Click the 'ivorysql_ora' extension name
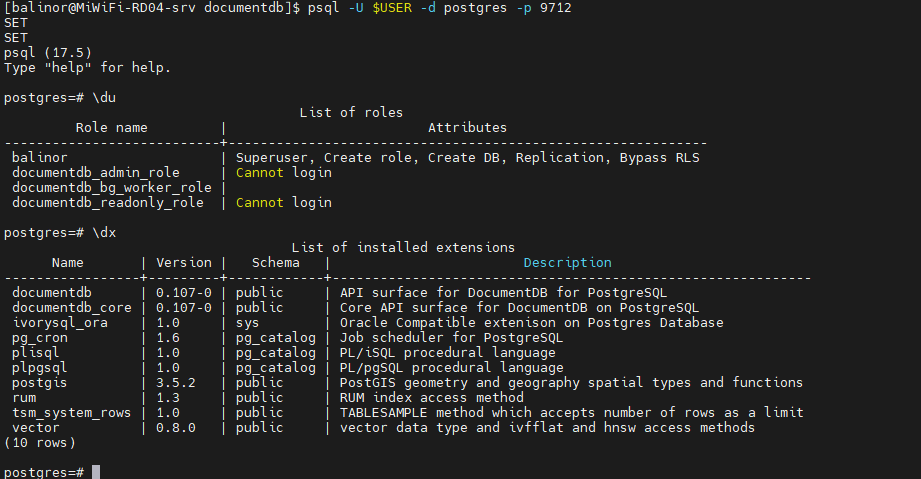 (x=60, y=323)
